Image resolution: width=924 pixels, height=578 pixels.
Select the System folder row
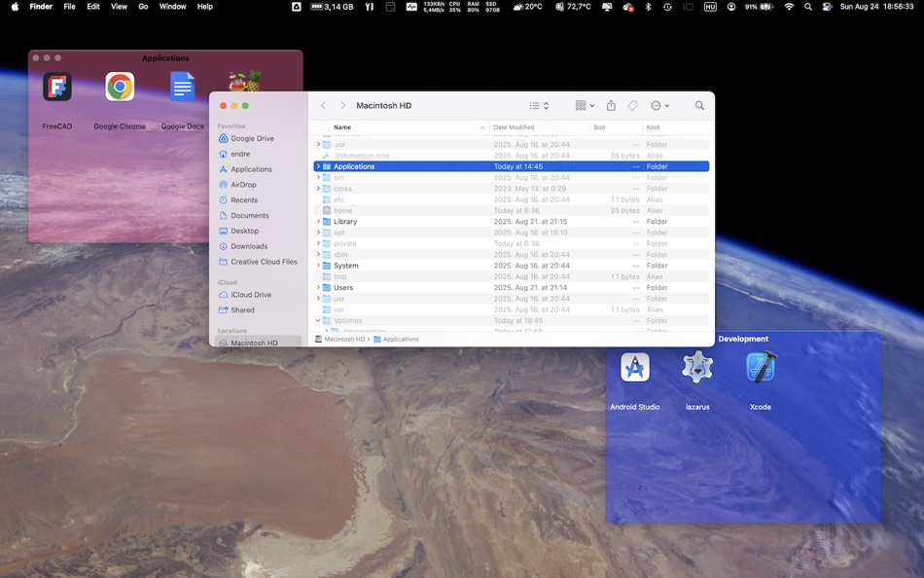[x=512, y=266]
